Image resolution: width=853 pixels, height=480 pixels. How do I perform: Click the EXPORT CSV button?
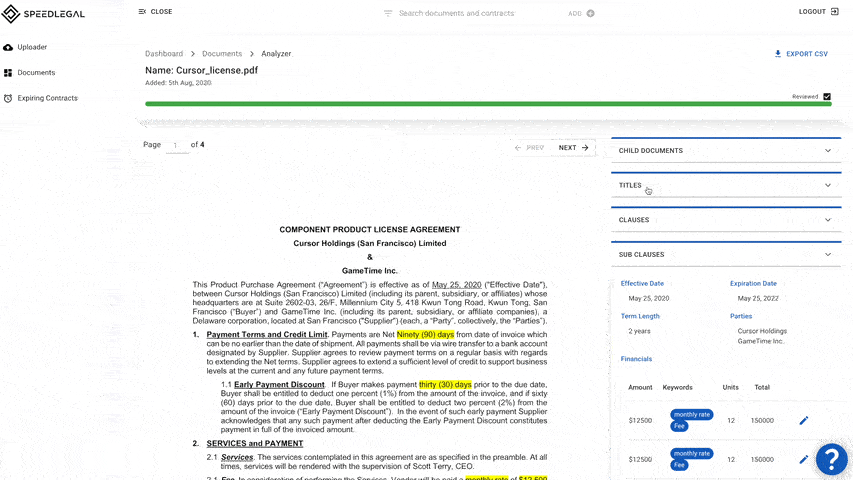point(801,54)
